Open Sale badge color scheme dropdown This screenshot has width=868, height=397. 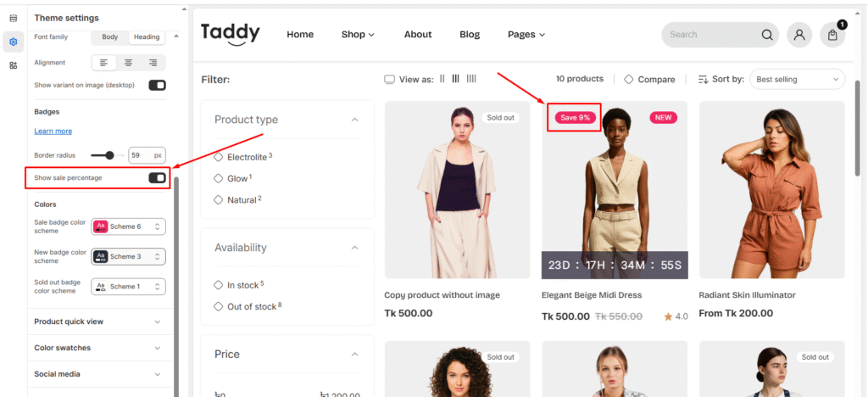click(128, 226)
